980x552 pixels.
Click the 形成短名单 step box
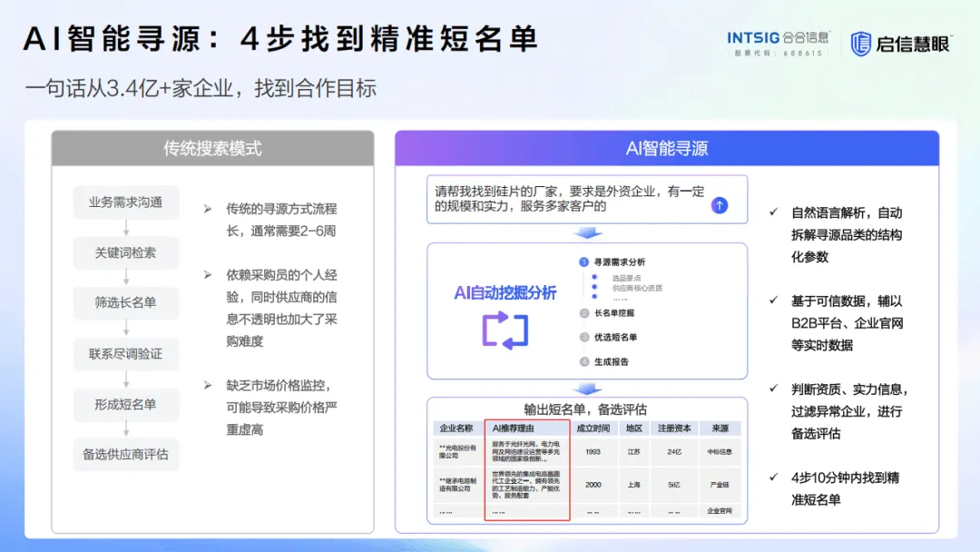coord(125,404)
